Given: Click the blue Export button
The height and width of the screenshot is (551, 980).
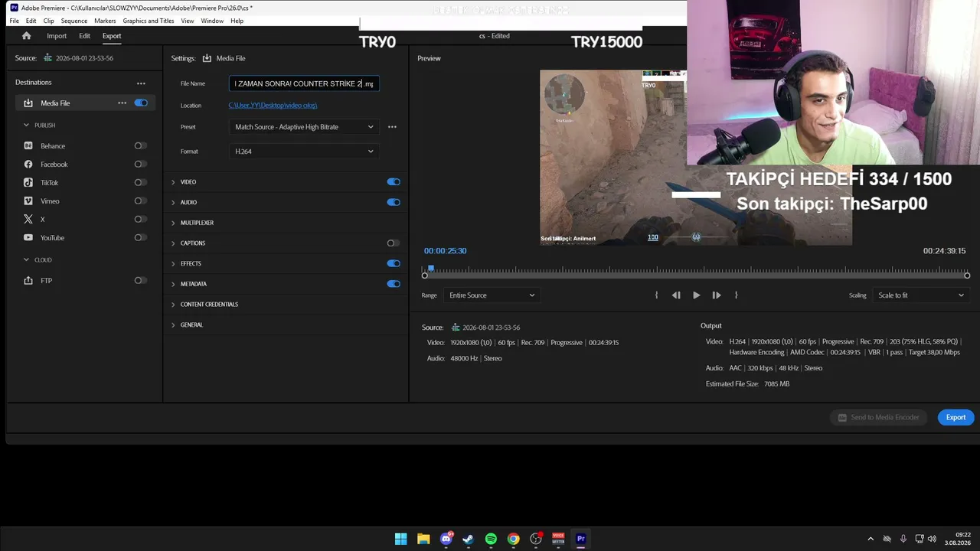Looking at the screenshot, I should [955, 417].
